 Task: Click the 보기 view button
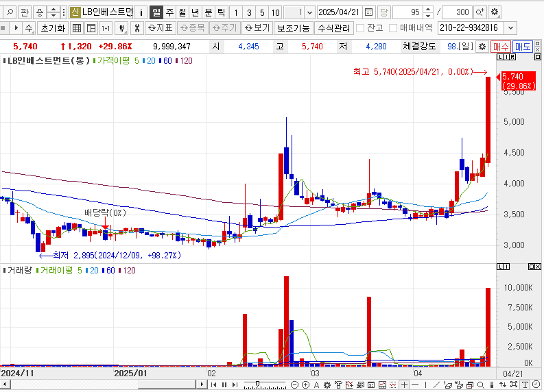click(x=257, y=28)
